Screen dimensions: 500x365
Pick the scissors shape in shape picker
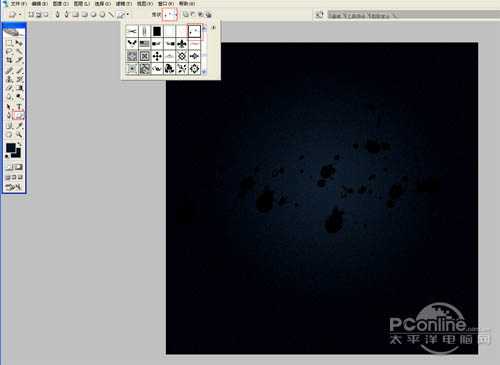[132, 31]
